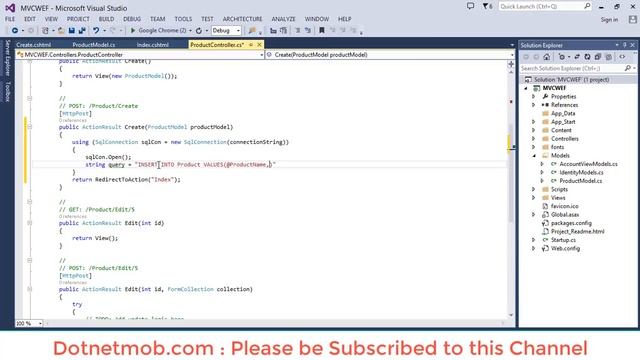
Task: Select ProductModel.cs in Solution Explorer
Action: click(580, 181)
